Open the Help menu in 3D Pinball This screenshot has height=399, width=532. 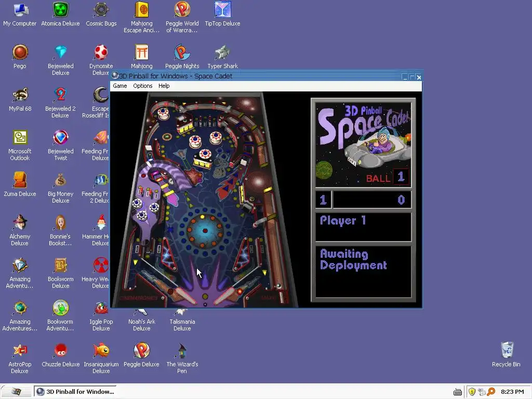click(x=164, y=86)
